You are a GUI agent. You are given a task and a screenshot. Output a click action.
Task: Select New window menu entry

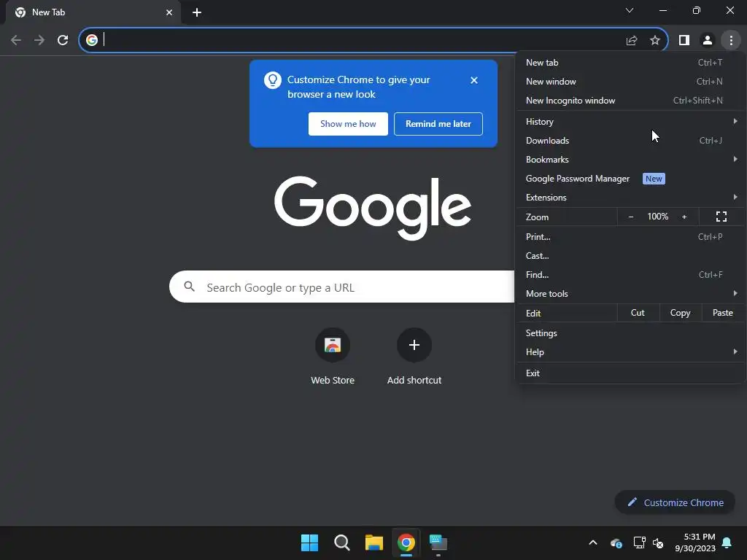[630, 82]
